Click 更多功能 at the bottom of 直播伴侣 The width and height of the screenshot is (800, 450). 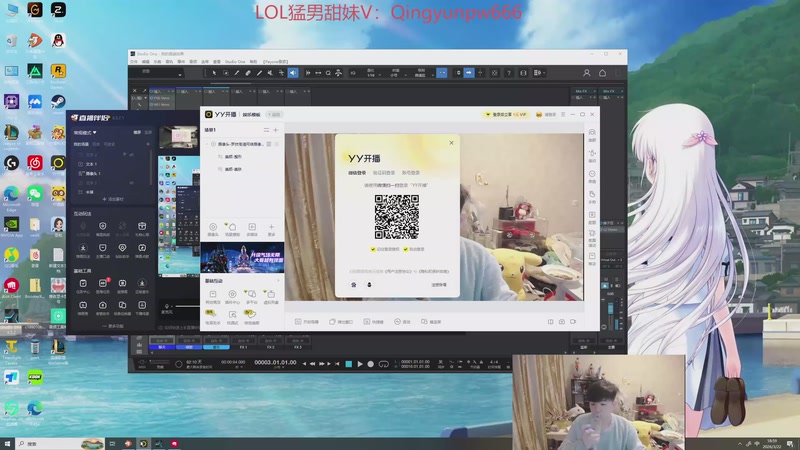pos(113,326)
